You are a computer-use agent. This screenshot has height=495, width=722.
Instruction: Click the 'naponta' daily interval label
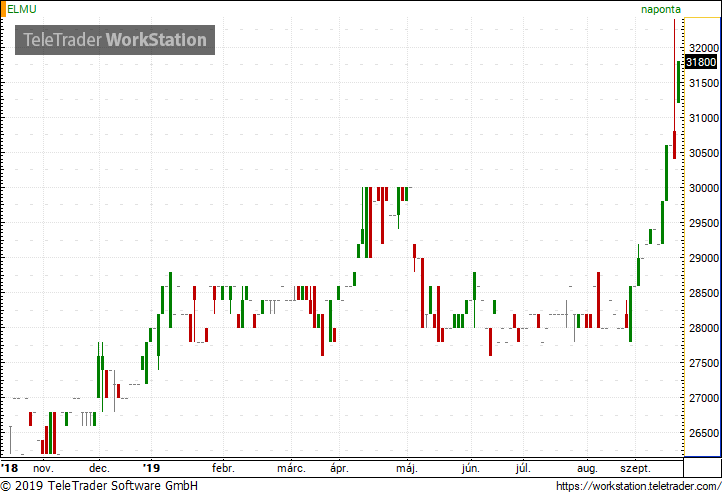pyautogui.click(x=661, y=9)
